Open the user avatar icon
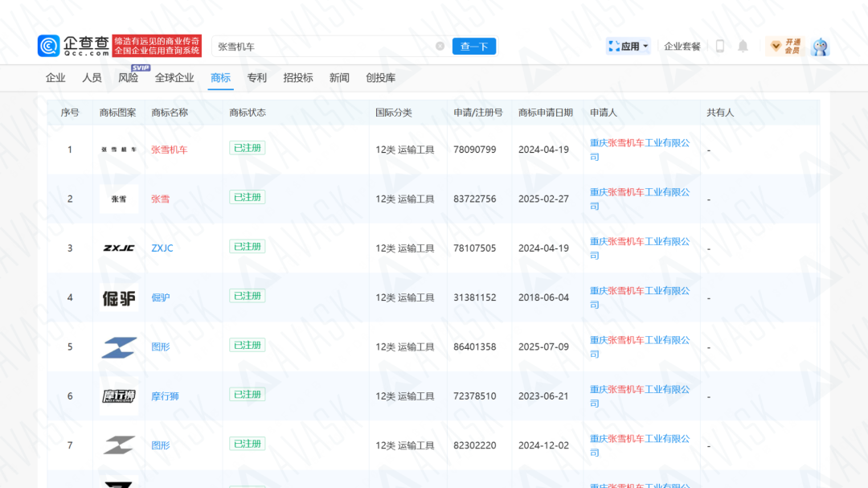Screen dimensions: 868x488 (820, 47)
